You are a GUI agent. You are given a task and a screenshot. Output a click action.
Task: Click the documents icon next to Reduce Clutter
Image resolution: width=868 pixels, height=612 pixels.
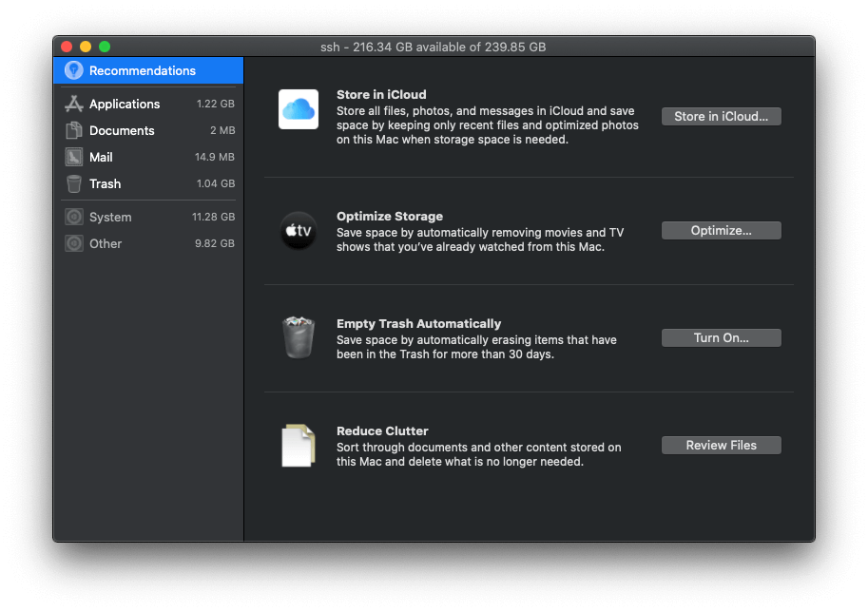(298, 445)
